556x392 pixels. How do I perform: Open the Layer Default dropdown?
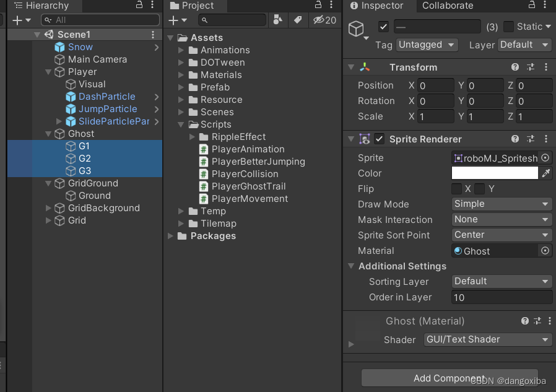click(524, 45)
